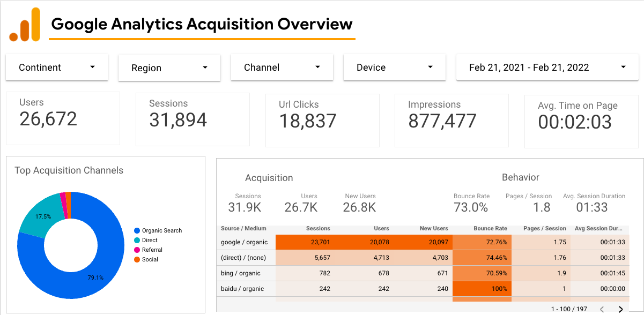Click the Google Analytics Acquisition Overview title
The width and height of the screenshot is (644, 315).
pyautogui.click(x=202, y=24)
